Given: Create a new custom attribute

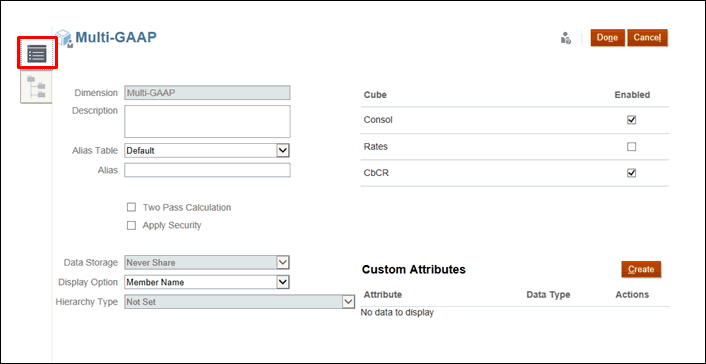Looking at the screenshot, I should (641, 269).
